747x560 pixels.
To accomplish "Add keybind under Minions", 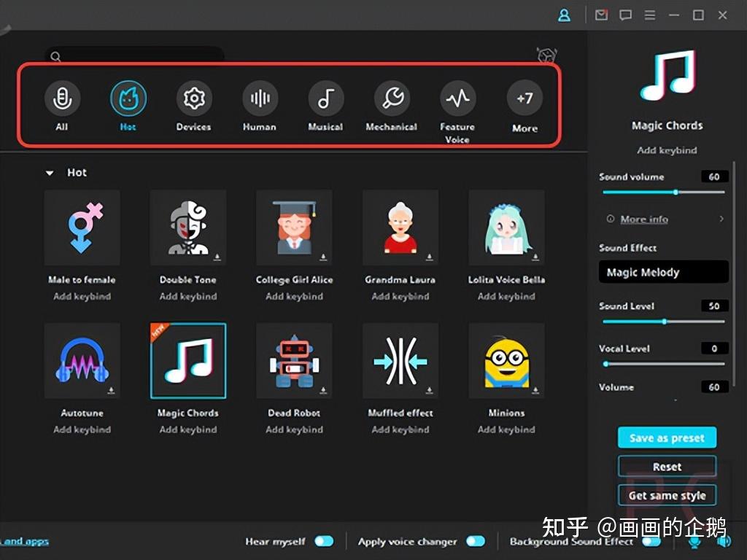I will click(x=506, y=429).
